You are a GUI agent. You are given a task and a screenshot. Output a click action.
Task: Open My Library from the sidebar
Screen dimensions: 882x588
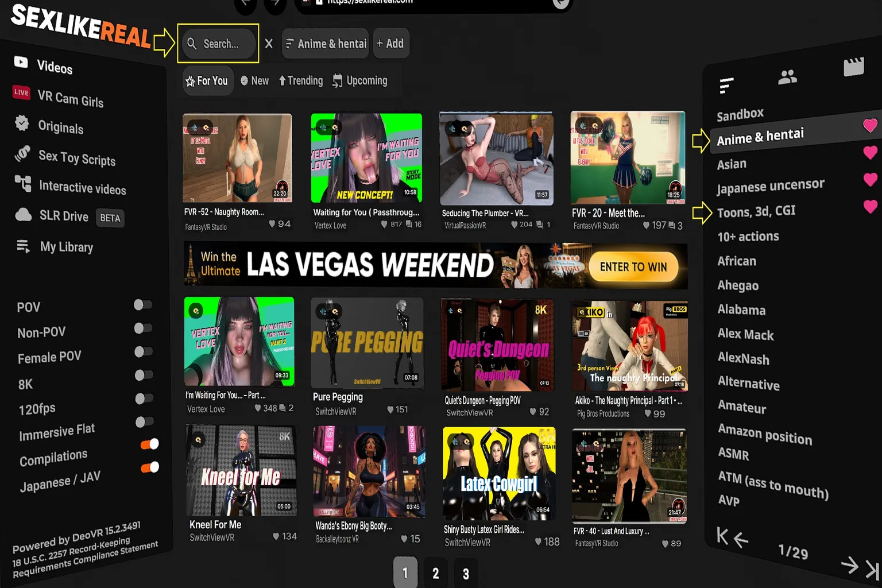55,247
